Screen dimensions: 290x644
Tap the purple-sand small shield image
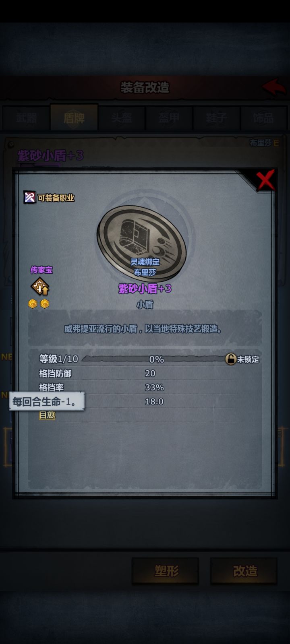[142, 240]
